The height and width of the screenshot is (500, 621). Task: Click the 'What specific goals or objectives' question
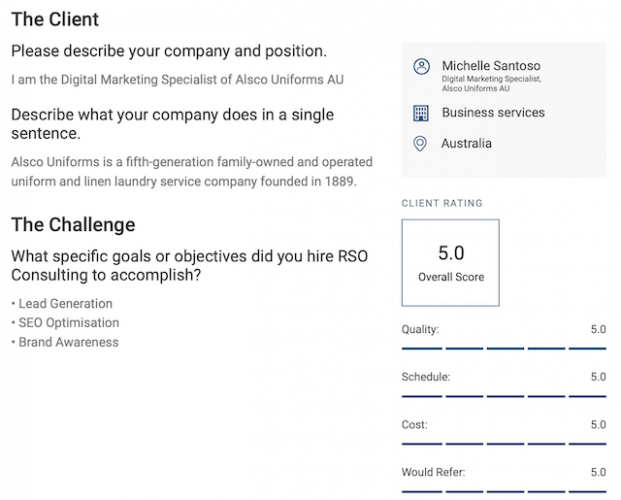click(x=189, y=265)
